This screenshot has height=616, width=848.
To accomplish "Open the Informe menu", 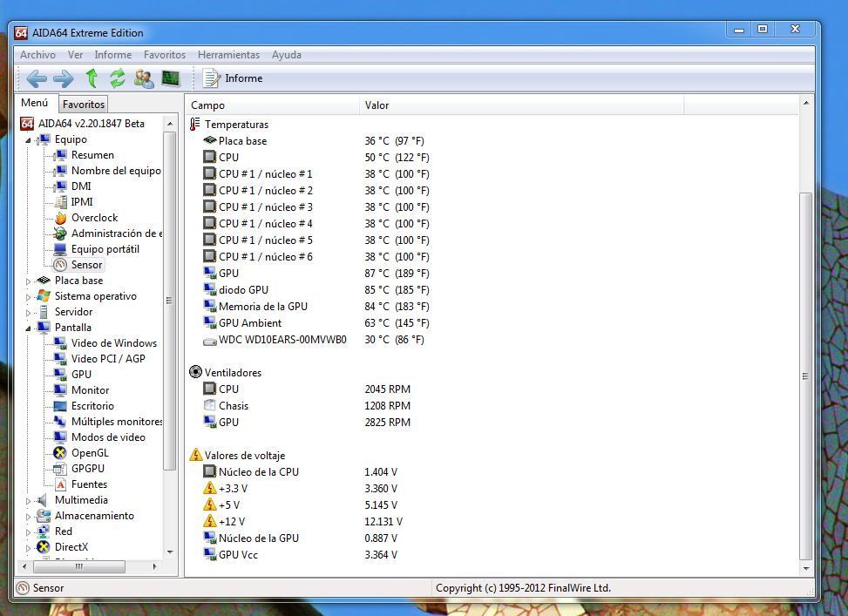I will (113, 55).
